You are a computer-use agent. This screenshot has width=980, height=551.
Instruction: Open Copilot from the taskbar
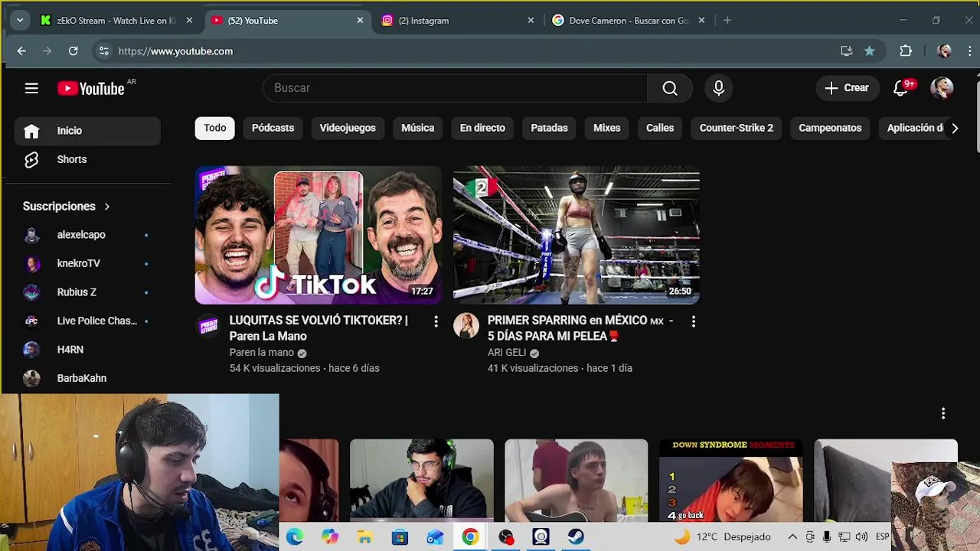(x=330, y=537)
